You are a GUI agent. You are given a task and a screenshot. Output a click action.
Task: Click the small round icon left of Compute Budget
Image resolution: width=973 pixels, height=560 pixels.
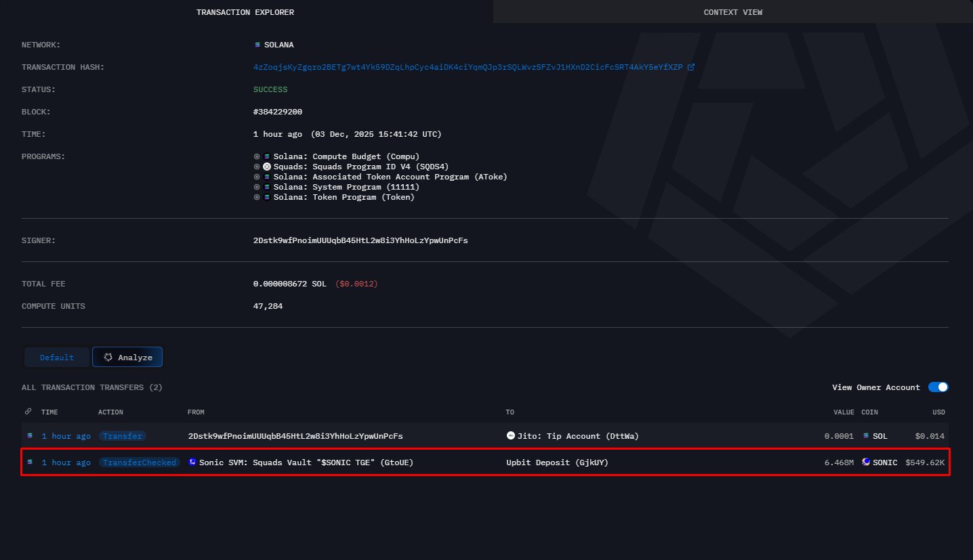(x=257, y=156)
